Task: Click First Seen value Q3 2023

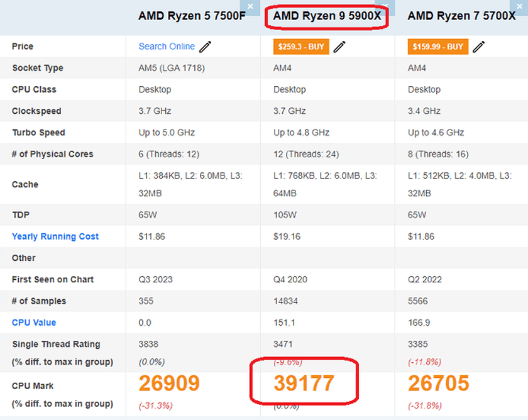Action: [156, 280]
